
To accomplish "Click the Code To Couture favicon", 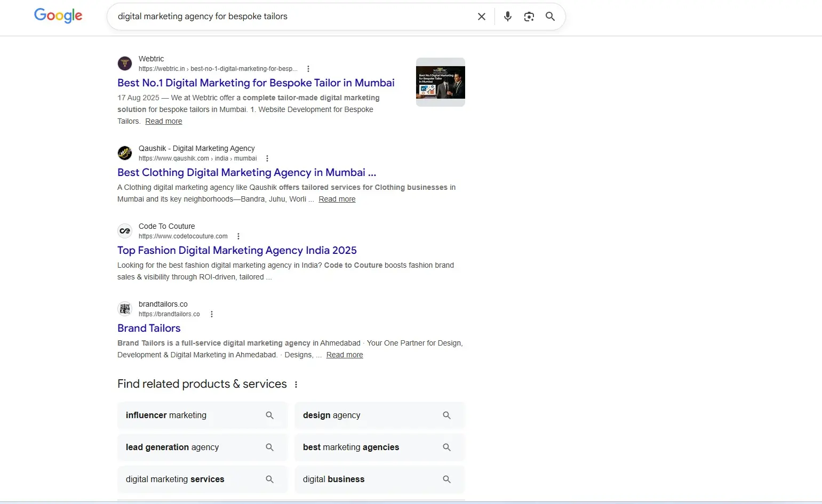I will point(124,231).
